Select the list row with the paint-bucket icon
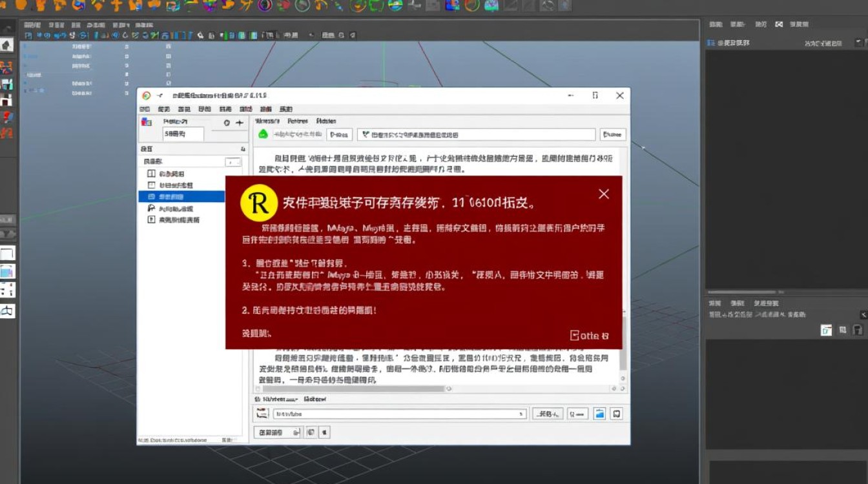This screenshot has height=484, width=868. [x=170, y=208]
